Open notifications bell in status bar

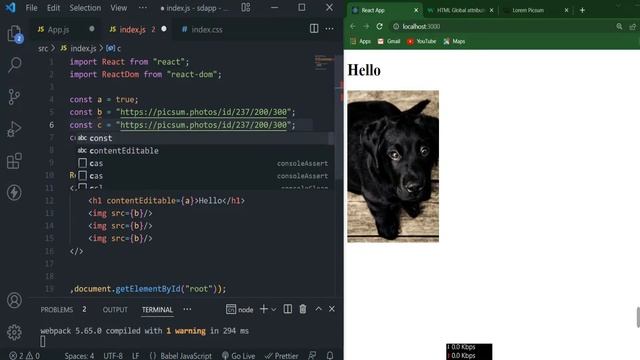(330, 356)
